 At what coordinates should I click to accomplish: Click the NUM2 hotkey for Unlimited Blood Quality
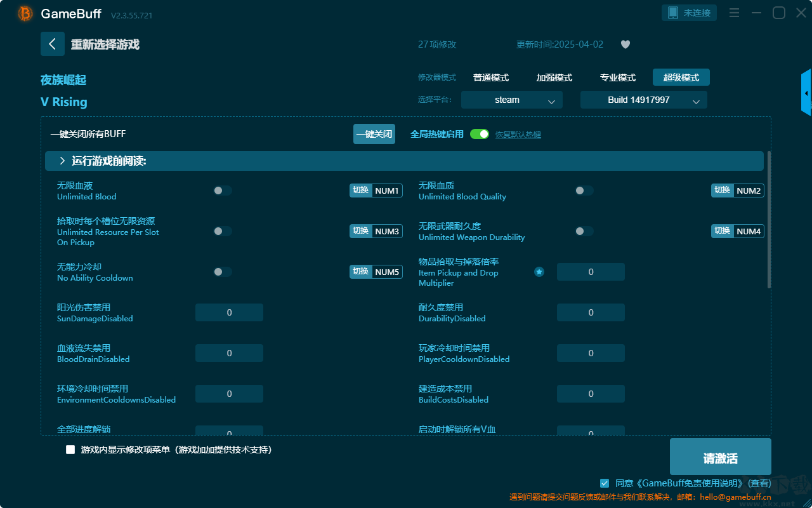[738, 190]
